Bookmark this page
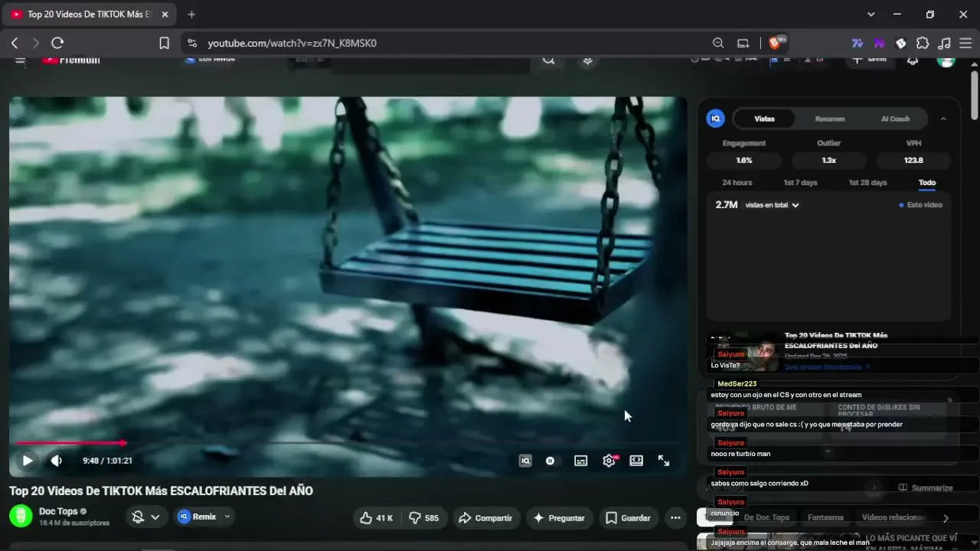Screen dimensions: 980x551 click(x=164, y=43)
